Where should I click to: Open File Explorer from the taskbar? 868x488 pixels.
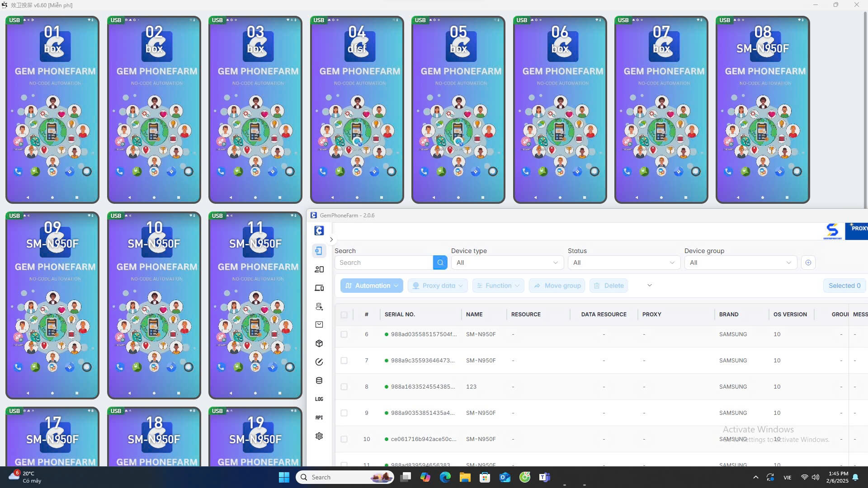tap(465, 477)
